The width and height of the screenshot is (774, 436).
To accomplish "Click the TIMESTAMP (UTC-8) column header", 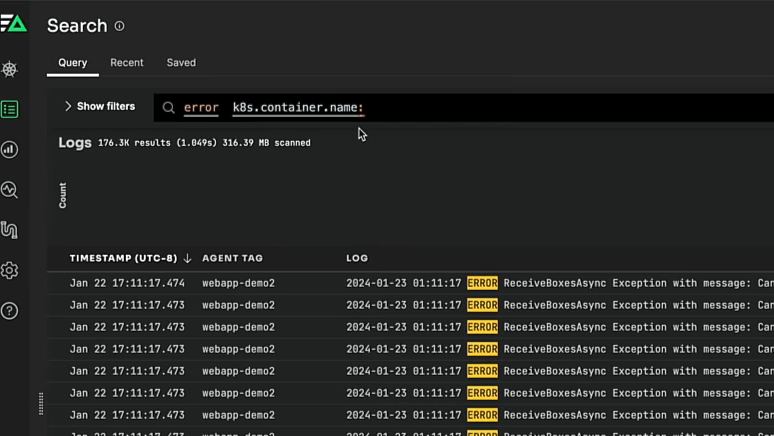I will tap(123, 258).
